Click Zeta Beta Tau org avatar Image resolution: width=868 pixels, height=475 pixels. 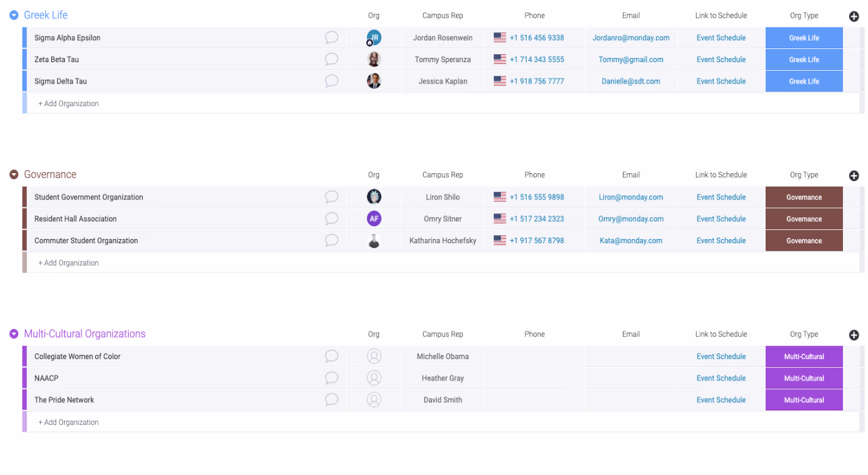tap(374, 59)
